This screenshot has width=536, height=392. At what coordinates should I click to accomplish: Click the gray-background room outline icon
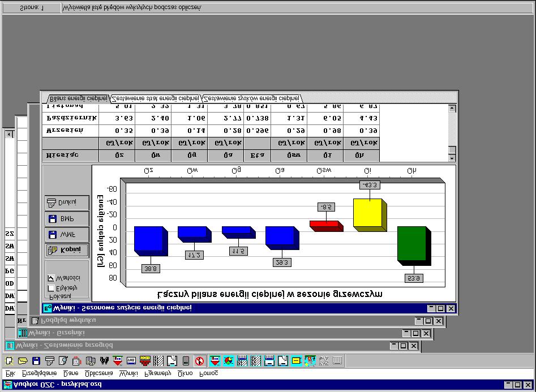(172, 360)
